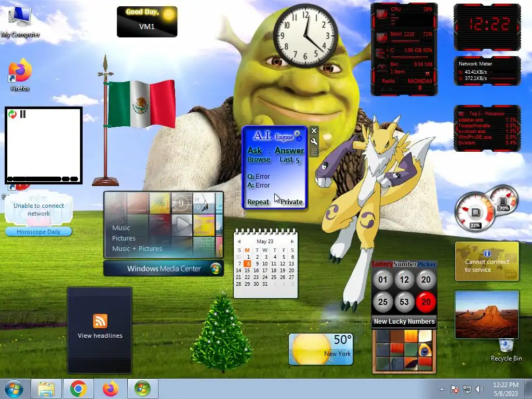Click Repeat in the A.I. Engine gadget

[258, 202]
